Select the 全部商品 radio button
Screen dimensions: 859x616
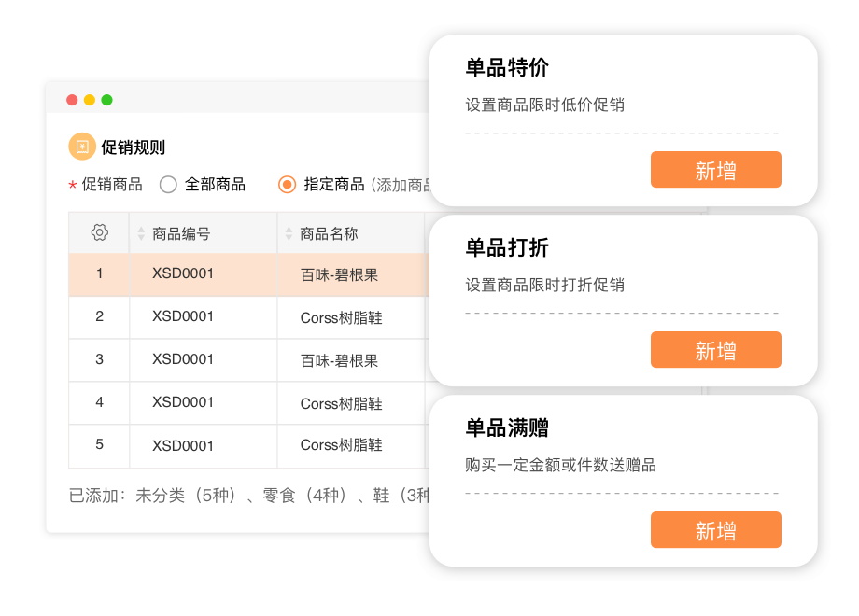coord(168,185)
